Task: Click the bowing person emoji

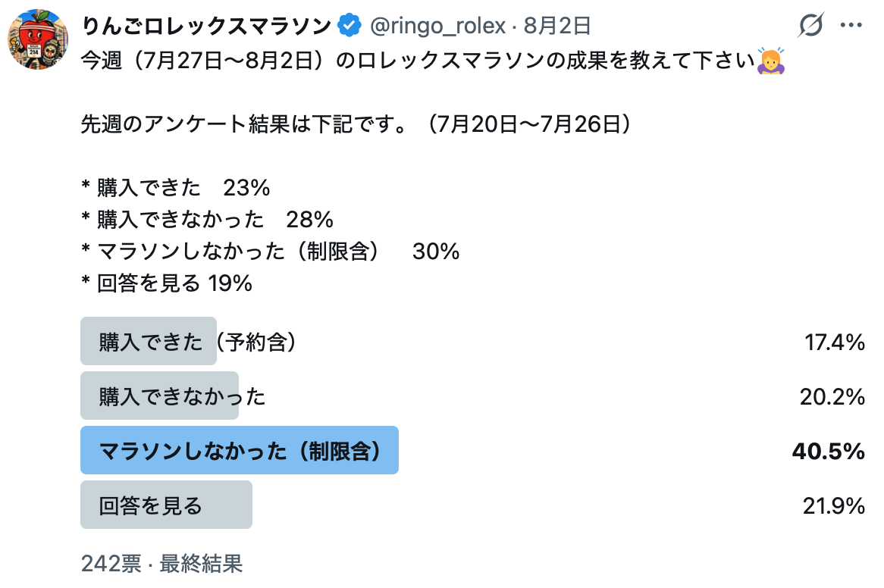Action: point(771,61)
